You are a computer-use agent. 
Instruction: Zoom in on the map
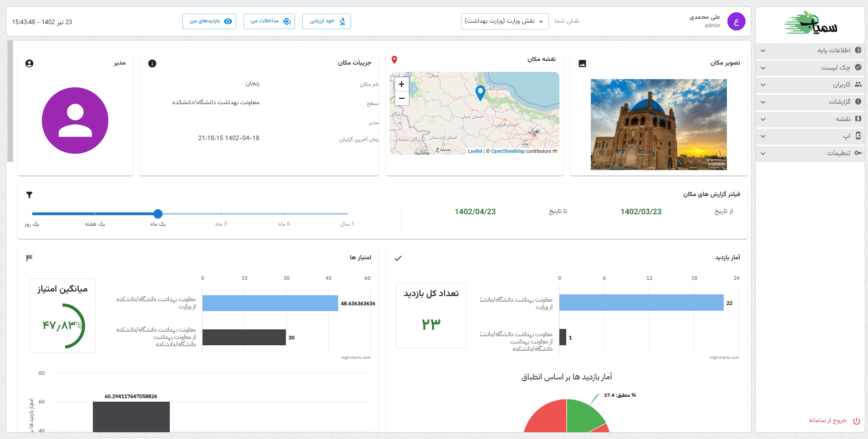pyautogui.click(x=401, y=84)
